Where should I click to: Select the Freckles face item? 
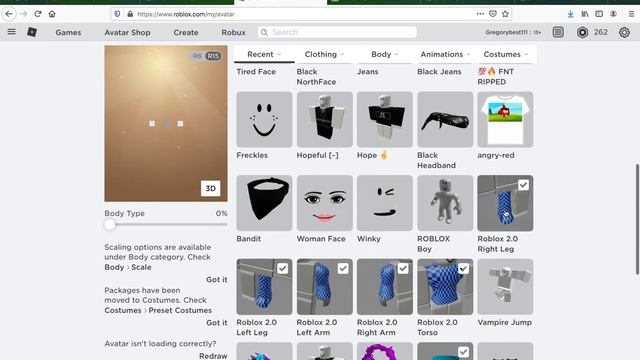click(264, 119)
